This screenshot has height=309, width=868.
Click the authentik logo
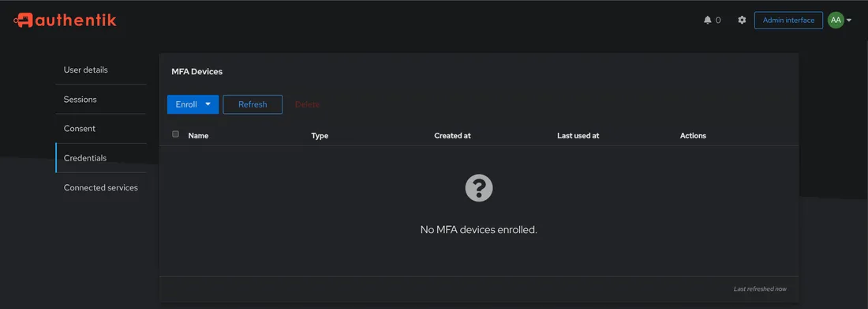tap(65, 21)
